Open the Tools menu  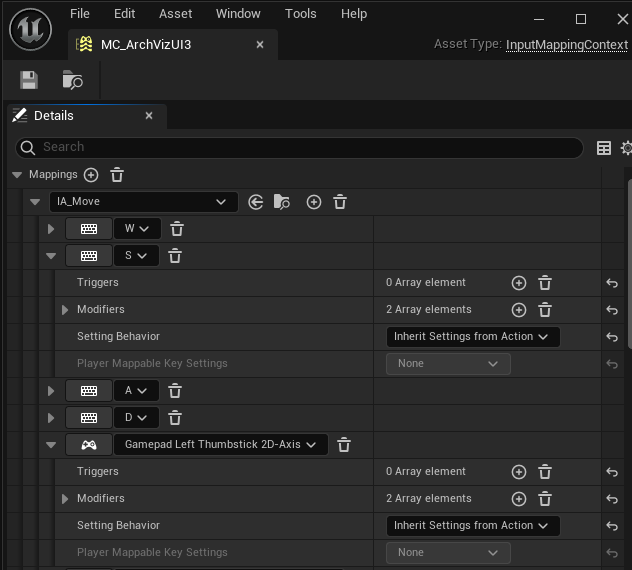tap(301, 14)
